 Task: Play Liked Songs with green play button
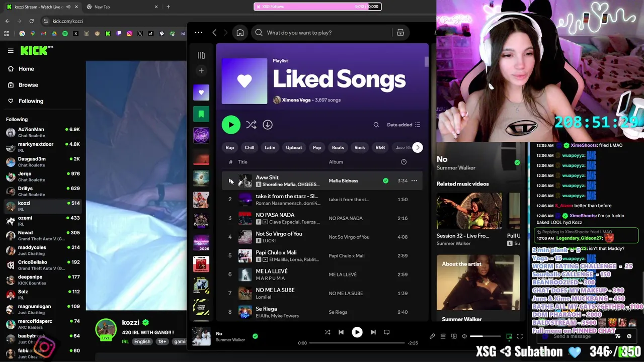(231, 125)
